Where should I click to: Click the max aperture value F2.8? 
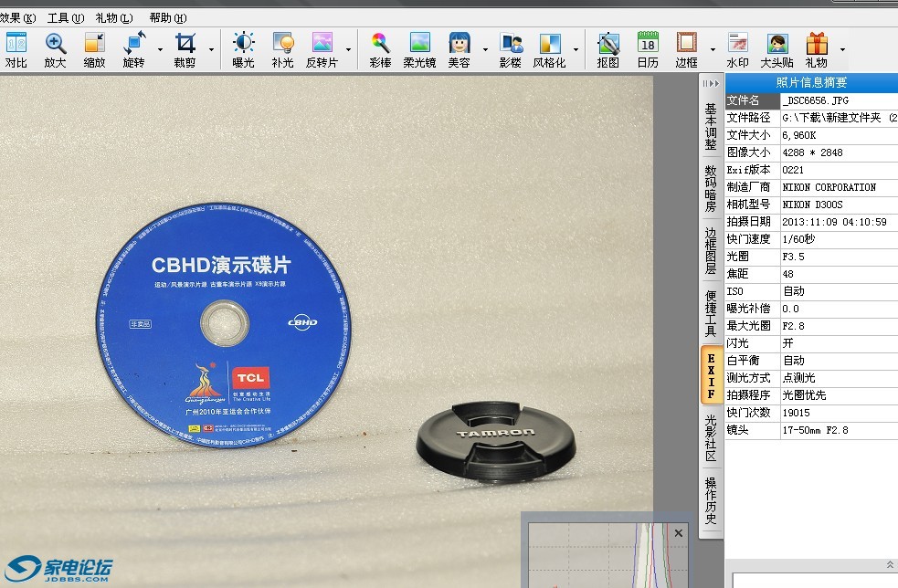[x=793, y=326]
